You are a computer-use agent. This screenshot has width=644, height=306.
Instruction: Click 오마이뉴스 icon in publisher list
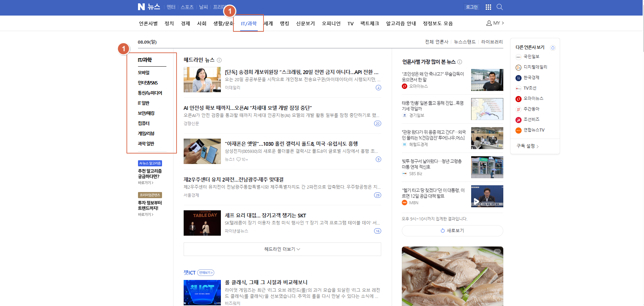pos(519,99)
